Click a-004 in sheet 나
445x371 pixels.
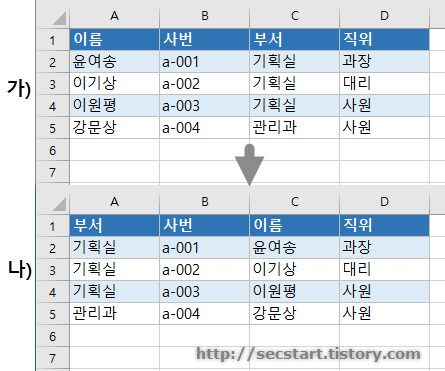[204, 313]
